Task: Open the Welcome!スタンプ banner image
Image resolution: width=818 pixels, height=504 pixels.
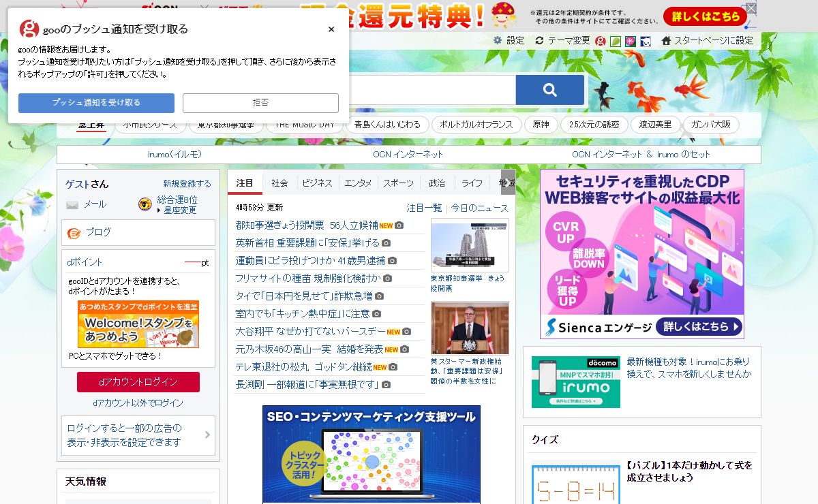Action: coord(138,324)
